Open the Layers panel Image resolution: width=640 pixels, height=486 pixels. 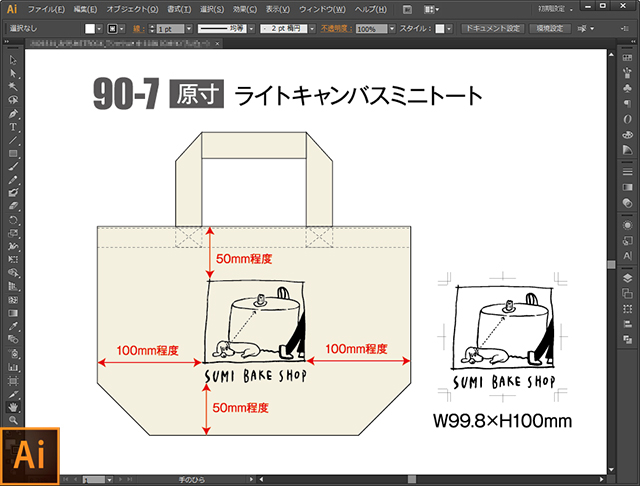coord(627,278)
